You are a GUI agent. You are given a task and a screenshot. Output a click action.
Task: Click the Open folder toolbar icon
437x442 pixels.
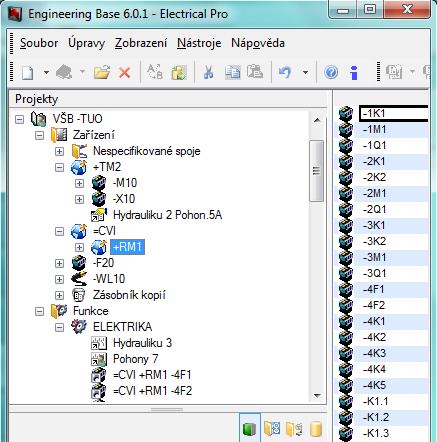coord(102,72)
